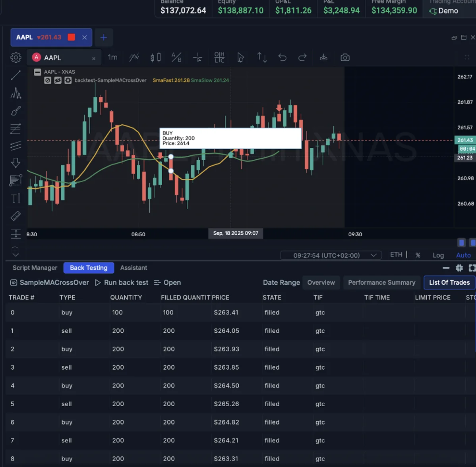This screenshot has height=467, width=476.
Task: Collapse the AAPL - XNAS legend
Action: click(37, 72)
